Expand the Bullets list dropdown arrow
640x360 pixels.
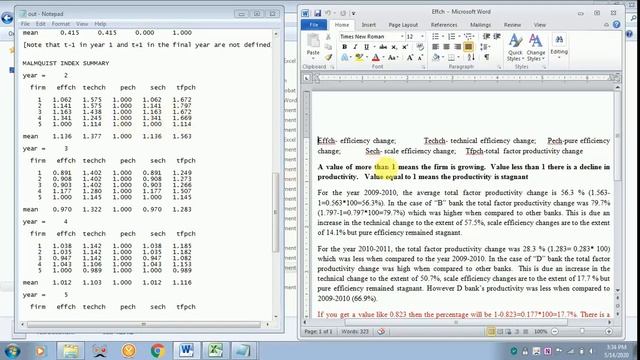[x=443, y=36]
